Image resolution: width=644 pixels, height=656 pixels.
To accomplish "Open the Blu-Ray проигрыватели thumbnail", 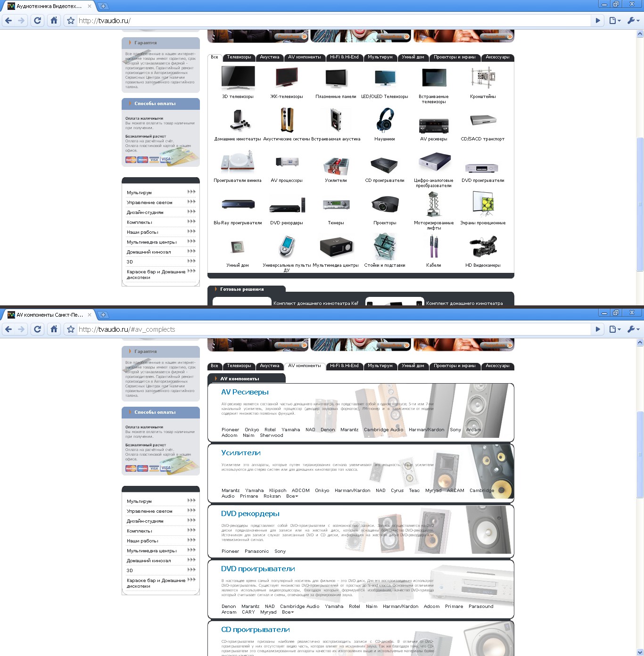I will click(x=238, y=205).
